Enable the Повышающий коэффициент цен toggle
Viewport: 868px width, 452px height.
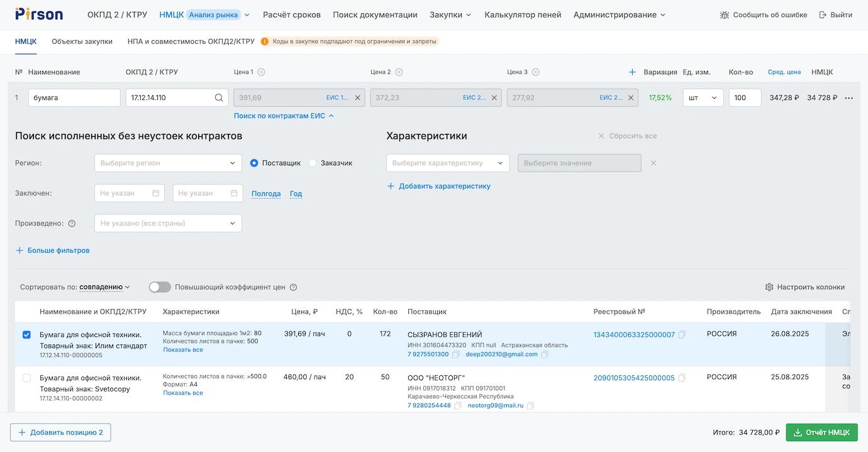tap(160, 287)
